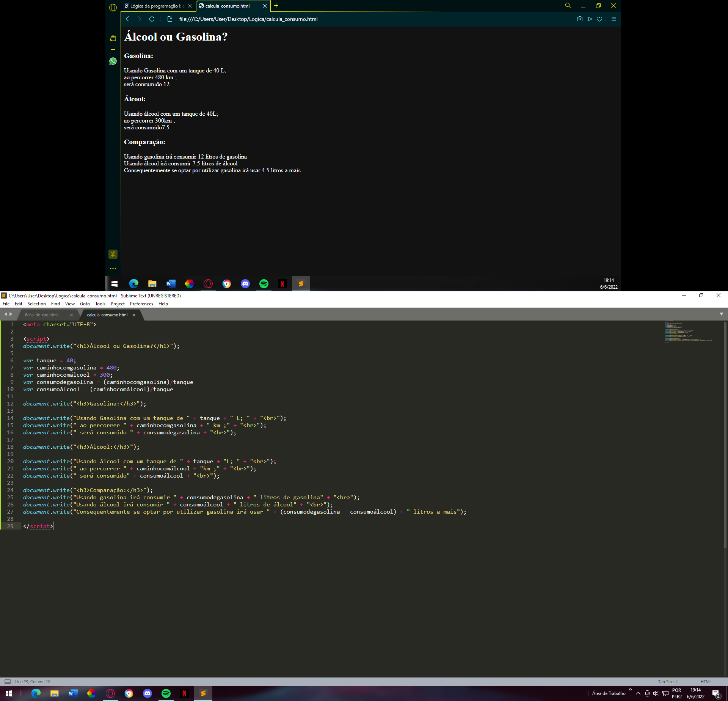The height and width of the screenshot is (701, 728).
Task: Click Edge in taskbar under Opera window
Action: (x=134, y=284)
